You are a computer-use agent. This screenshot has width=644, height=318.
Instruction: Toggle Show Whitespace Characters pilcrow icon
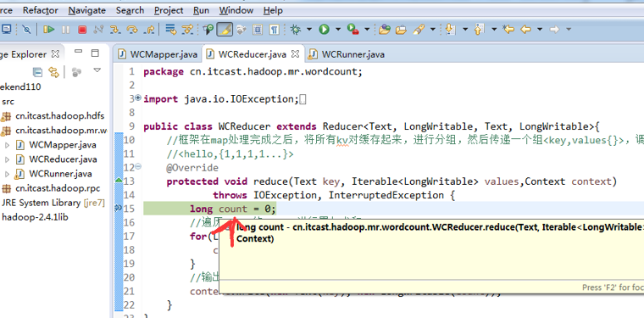274,29
